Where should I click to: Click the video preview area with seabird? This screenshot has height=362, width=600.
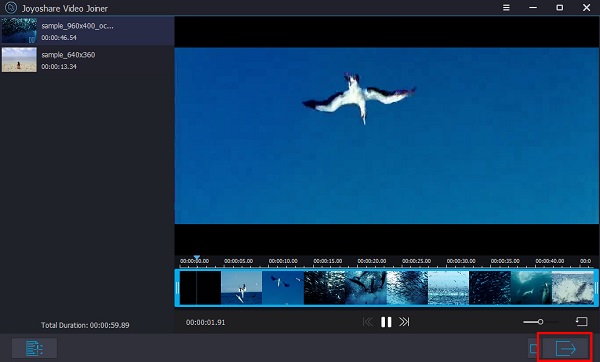pos(387,135)
